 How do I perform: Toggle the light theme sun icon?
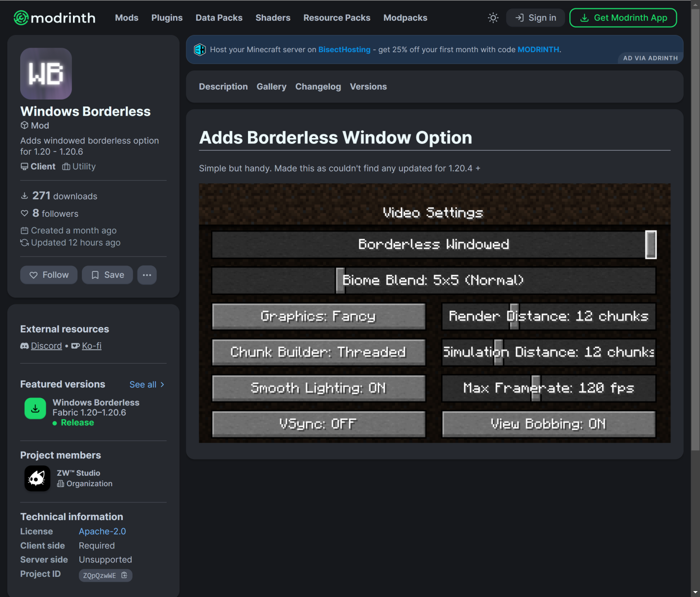pos(493,18)
